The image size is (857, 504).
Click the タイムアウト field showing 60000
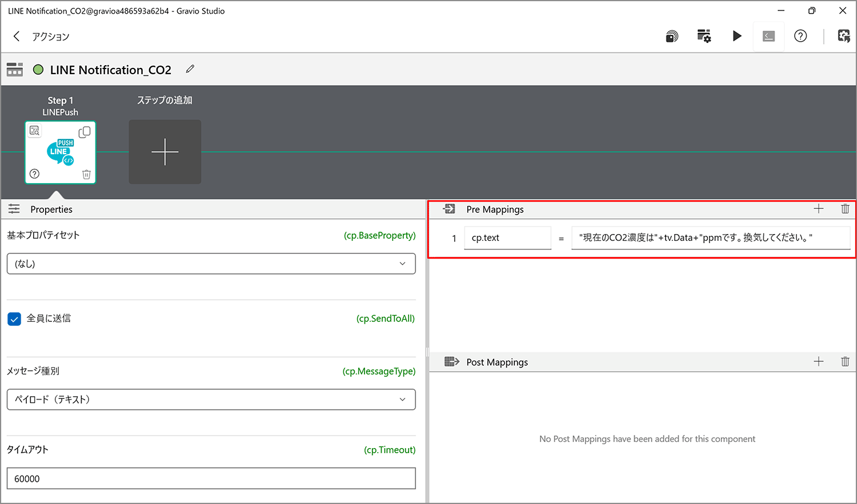pyautogui.click(x=211, y=478)
